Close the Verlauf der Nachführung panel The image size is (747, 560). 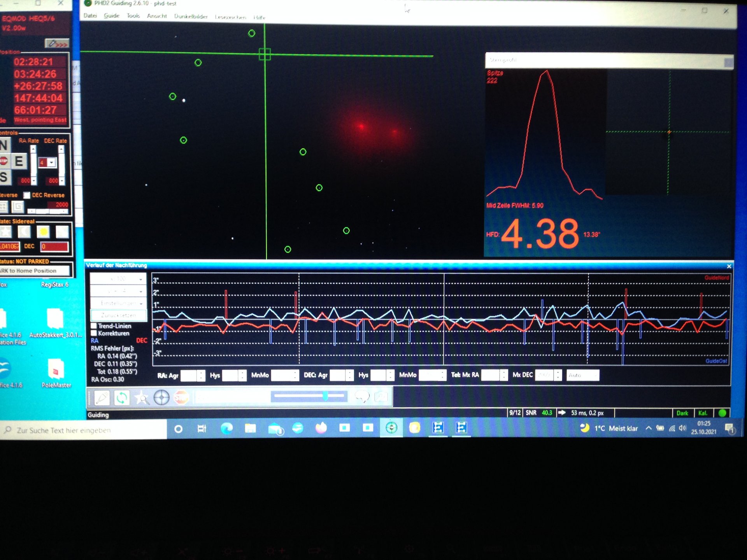729,266
